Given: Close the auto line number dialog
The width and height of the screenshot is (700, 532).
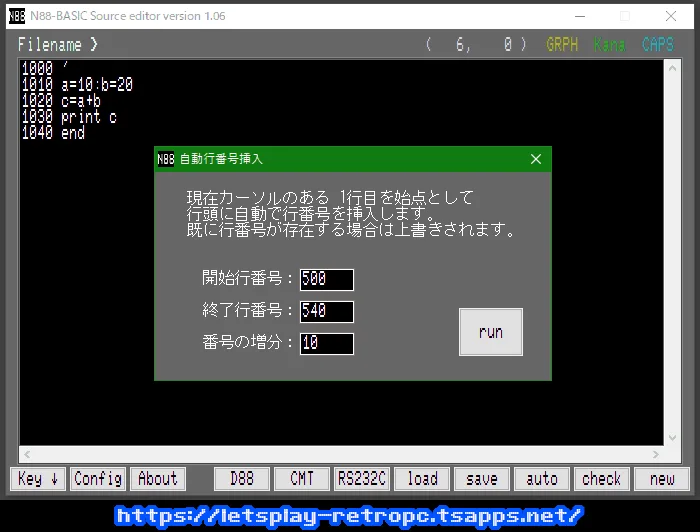Looking at the screenshot, I should point(536,159).
